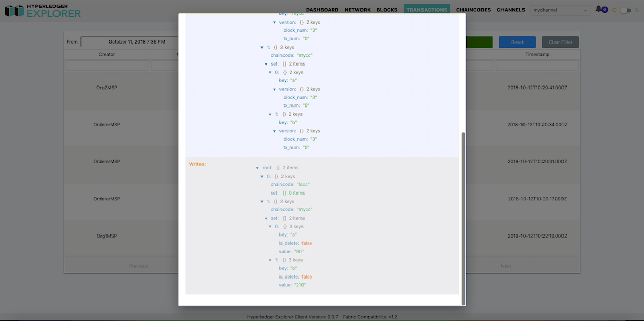Navigate to the DASHBOARD tab
The height and width of the screenshot is (321, 644).
322,9
